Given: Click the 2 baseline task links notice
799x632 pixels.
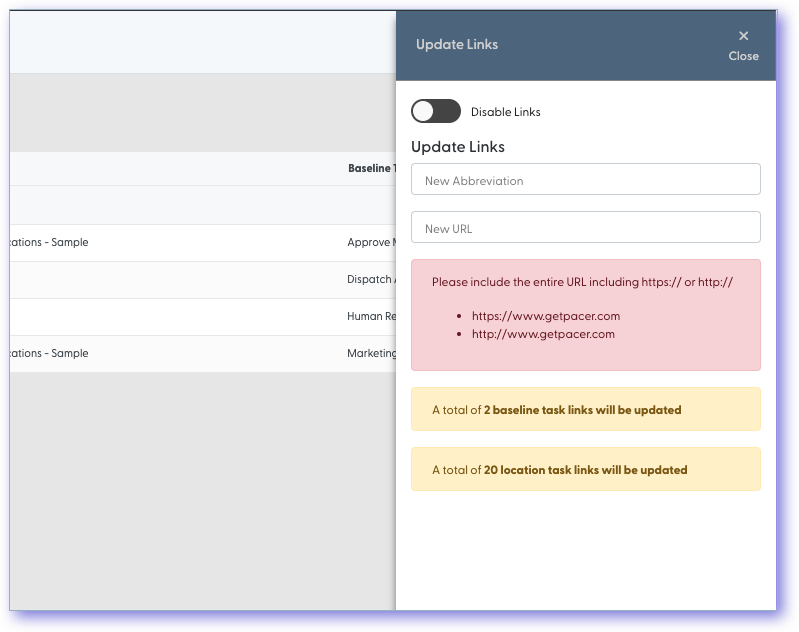Looking at the screenshot, I should coord(585,409).
